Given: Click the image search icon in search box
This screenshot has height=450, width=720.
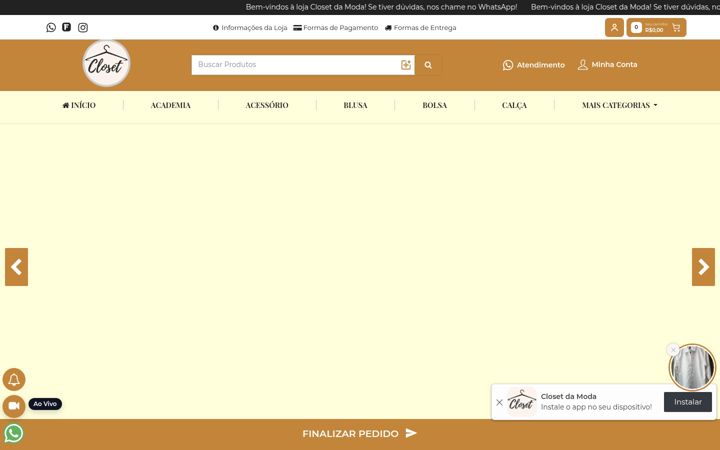Looking at the screenshot, I should point(405,65).
